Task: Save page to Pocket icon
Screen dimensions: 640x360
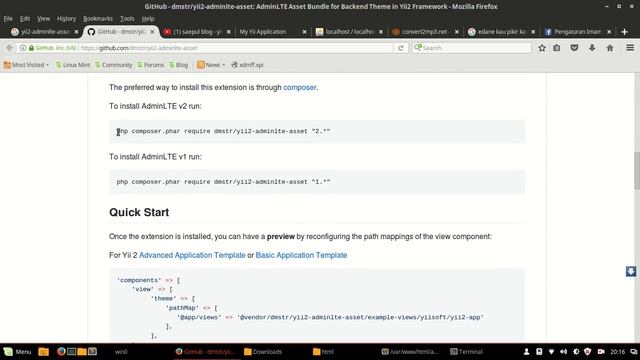Action: coord(574,48)
